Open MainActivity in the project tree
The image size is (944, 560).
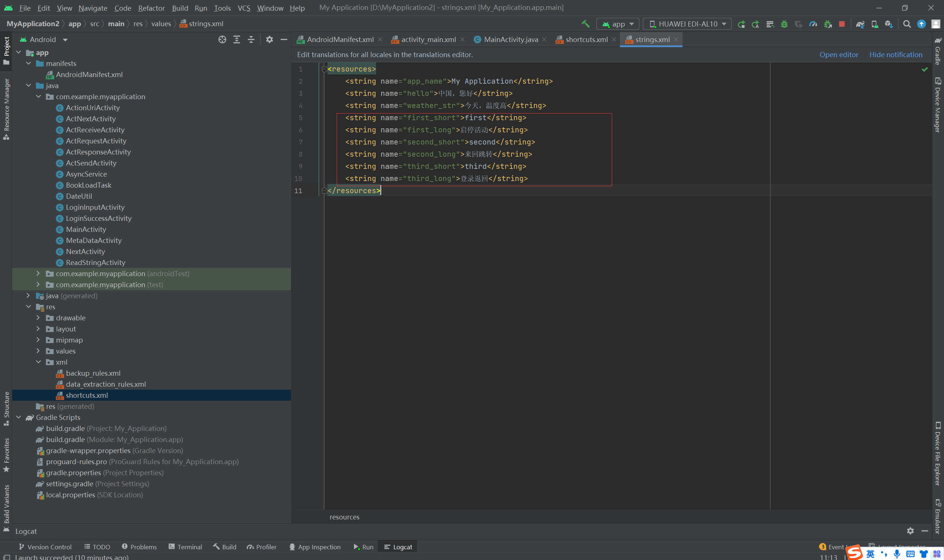point(86,229)
